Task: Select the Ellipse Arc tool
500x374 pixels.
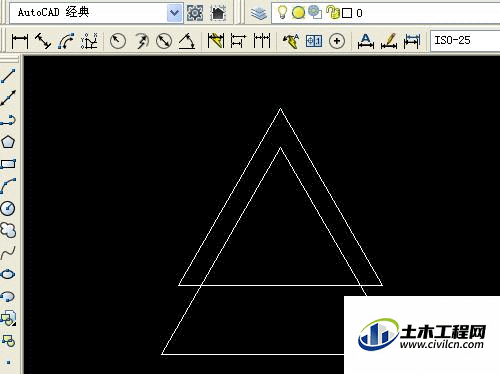Action: (x=8, y=296)
